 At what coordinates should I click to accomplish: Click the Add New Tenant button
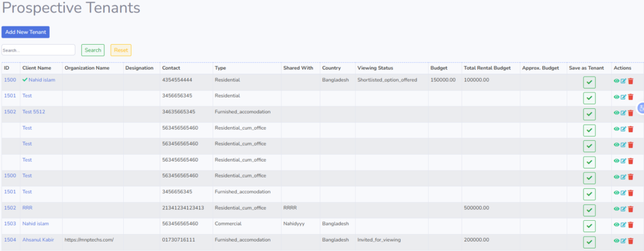point(25,32)
